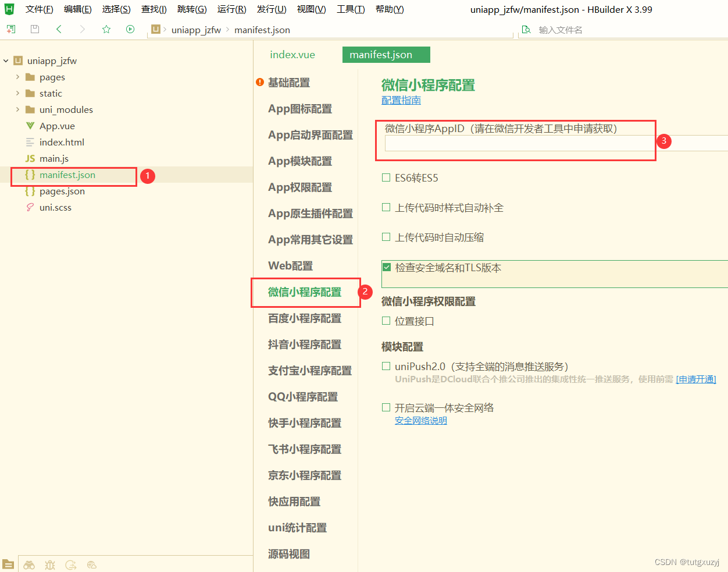
Task: Select 支付宝小程序配置 in settings sidebar
Action: pos(309,371)
